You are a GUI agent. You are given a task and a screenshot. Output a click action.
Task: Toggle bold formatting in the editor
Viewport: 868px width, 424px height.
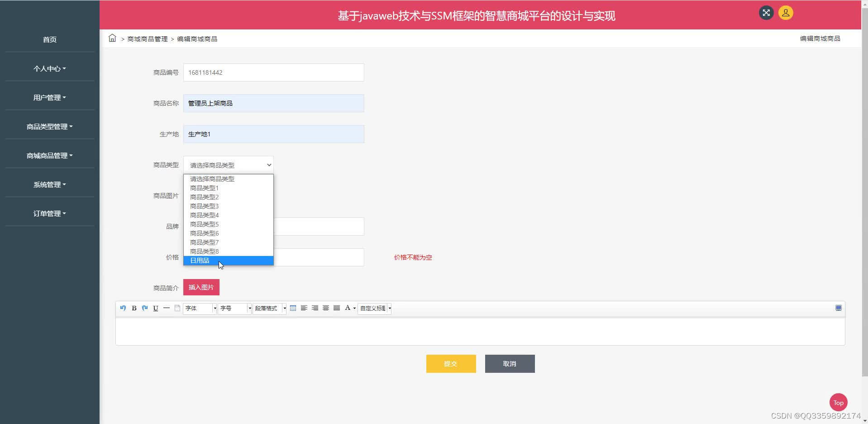(x=134, y=308)
